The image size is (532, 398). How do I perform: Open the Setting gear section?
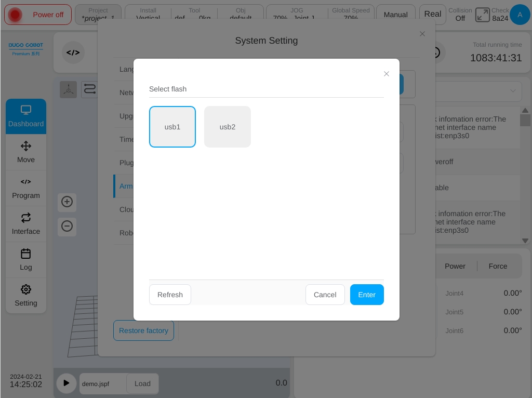point(26,296)
